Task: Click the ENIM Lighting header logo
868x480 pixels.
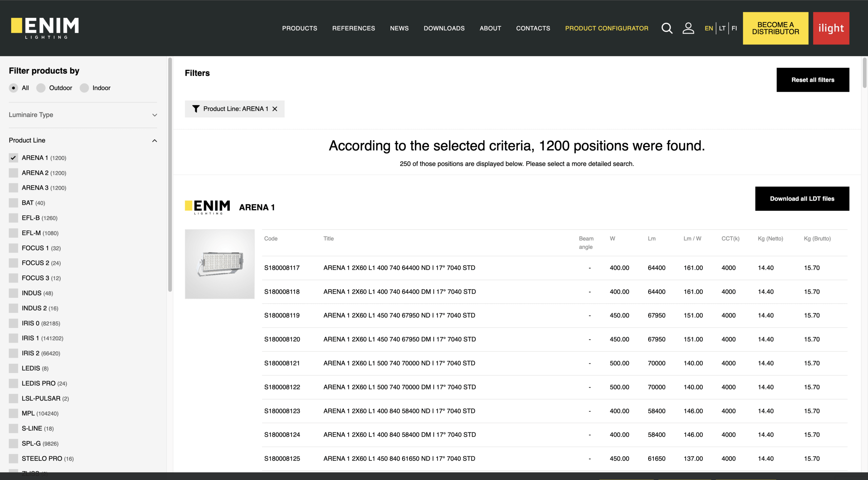Action: pyautogui.click(x=45, y=28)
